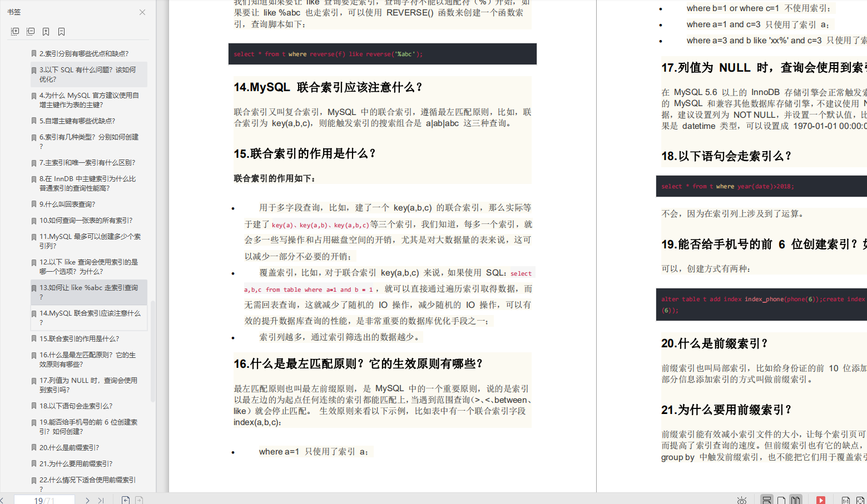Viewport: 867px width, 504px height.
Task: Open bookmark 20.什么是前缀索引? in sidebar
Action: point(69,448)
